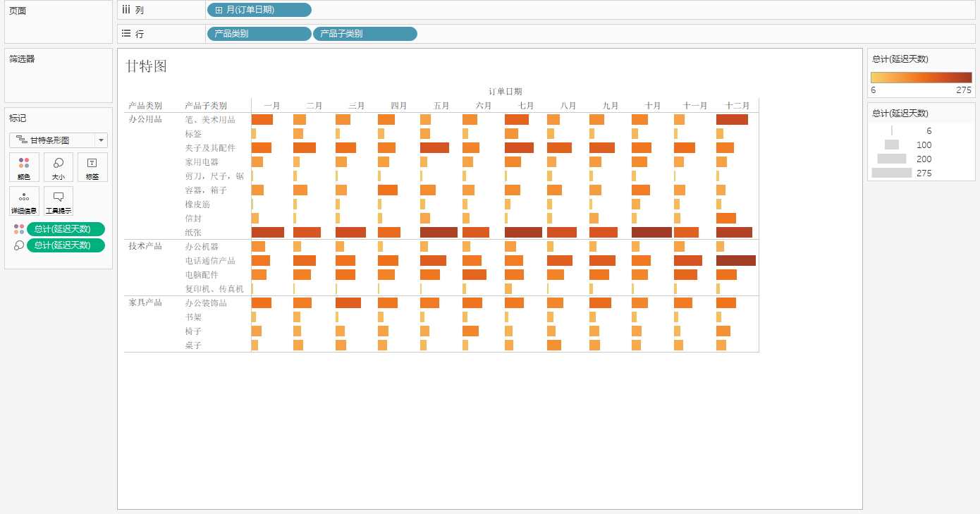Screen dimensions: 980x514
Task: Open the 工具提示 tooltip marks button
Action: coord(59,201)
